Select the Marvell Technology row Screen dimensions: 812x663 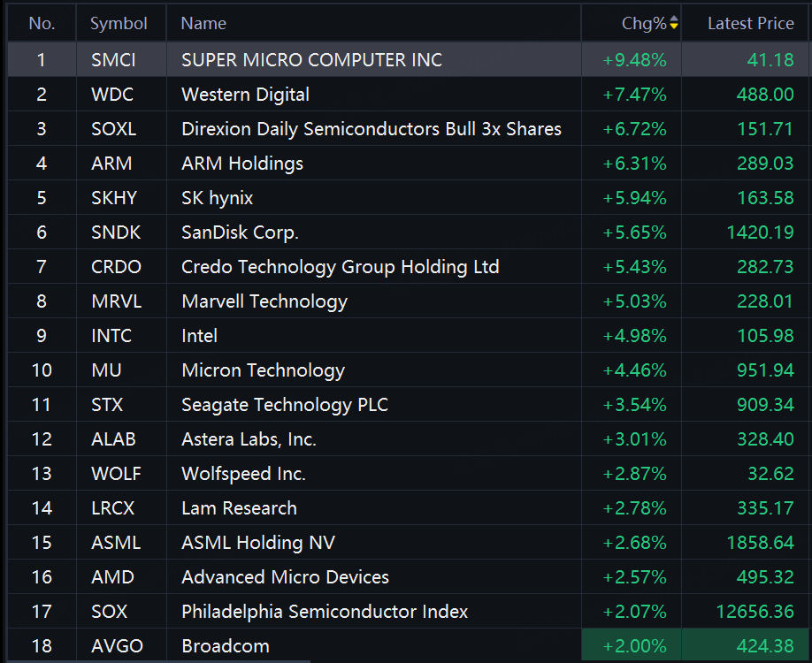(x=410, y=301)
